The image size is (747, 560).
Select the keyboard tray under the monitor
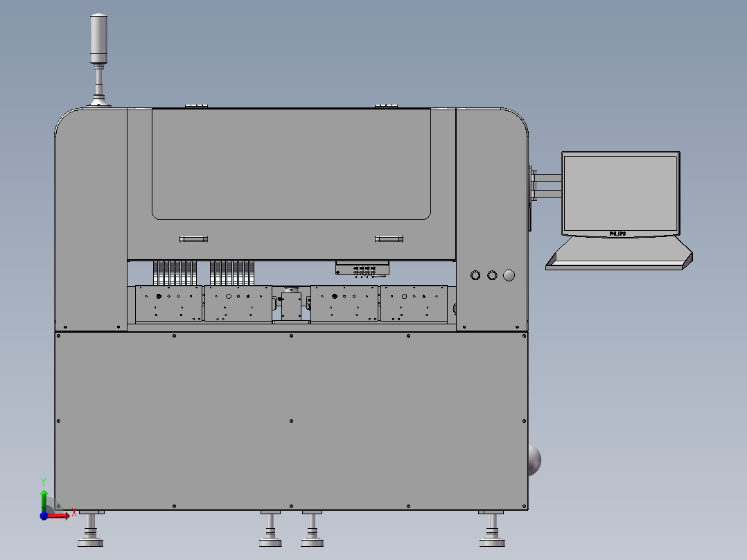(x=619, y=254)
